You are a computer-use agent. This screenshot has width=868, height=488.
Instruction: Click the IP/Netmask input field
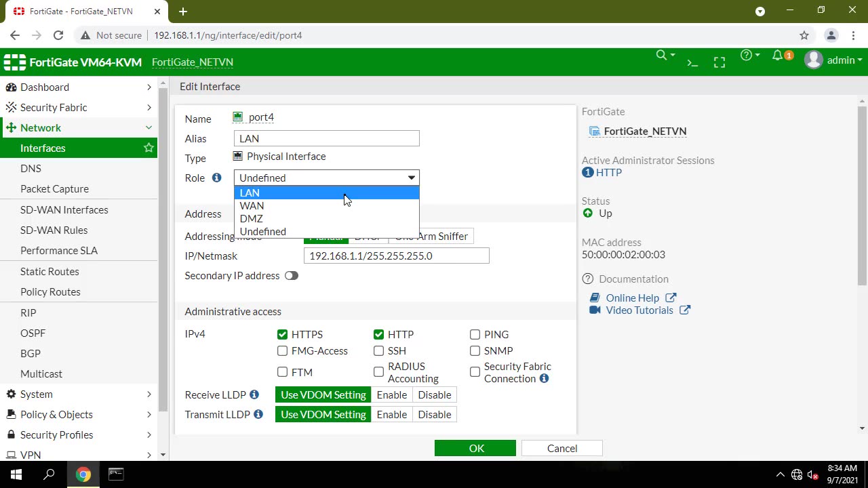(x=397, y=256)
